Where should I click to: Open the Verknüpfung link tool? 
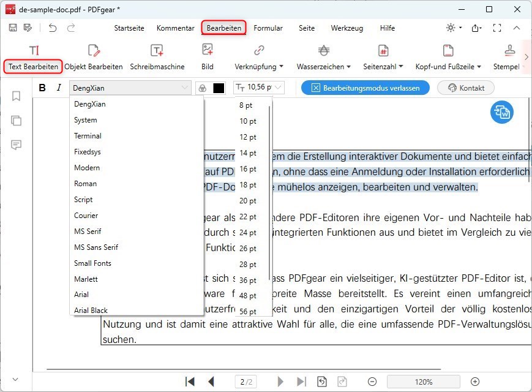[259, 59]
